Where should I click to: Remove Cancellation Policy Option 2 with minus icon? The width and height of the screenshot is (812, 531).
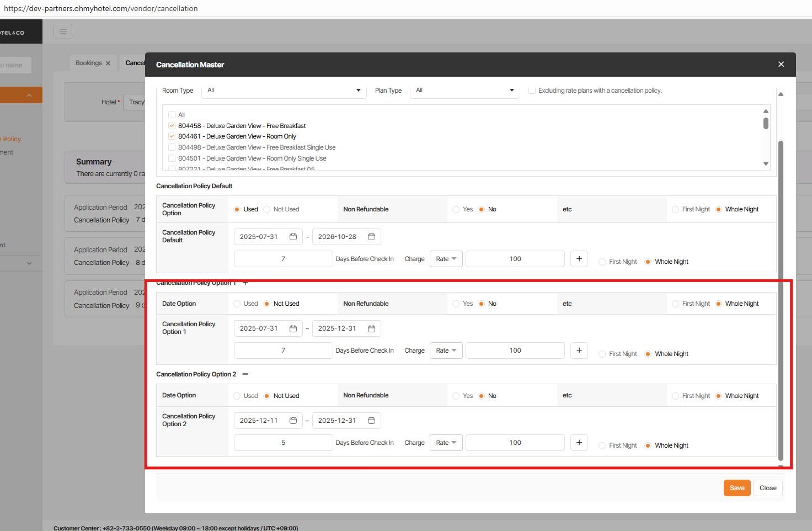[245, 374]
